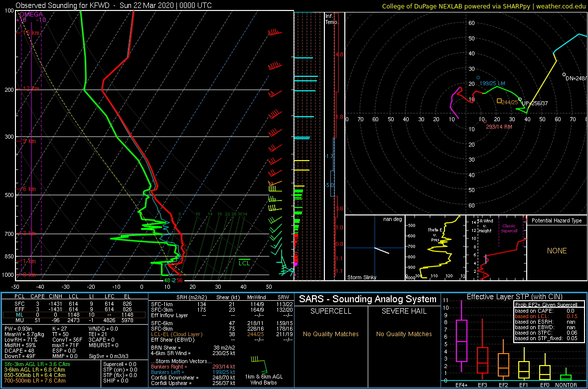Click the 'Sfc-3km AGL LR' lapse rate line
The image size is (588, 389).
point(37,364)
